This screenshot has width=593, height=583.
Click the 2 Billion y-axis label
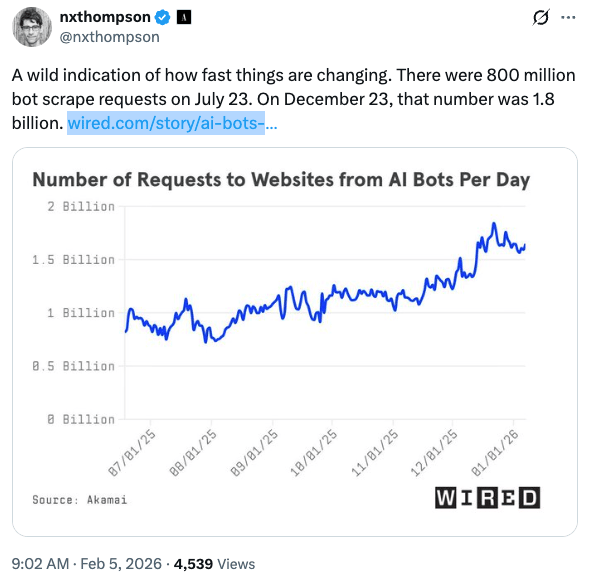pos(81,206)
